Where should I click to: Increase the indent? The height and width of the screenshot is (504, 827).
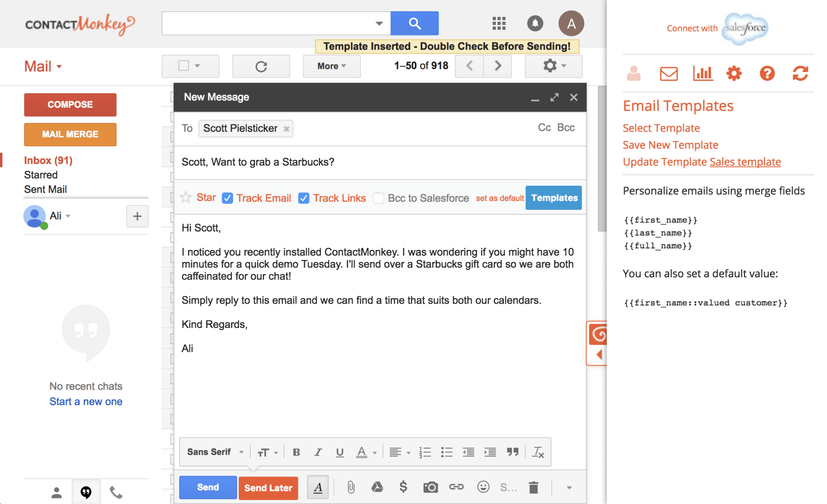[x=490, y=452]
